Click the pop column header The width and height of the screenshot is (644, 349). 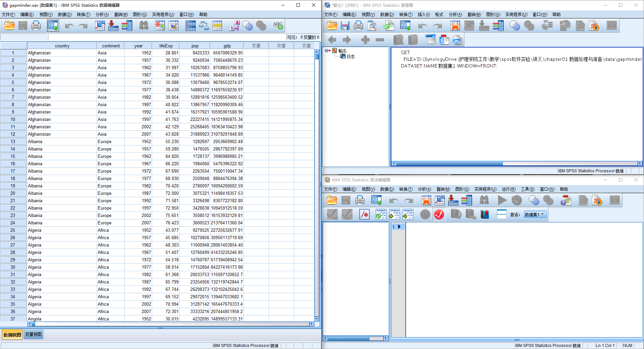(195, 46)
